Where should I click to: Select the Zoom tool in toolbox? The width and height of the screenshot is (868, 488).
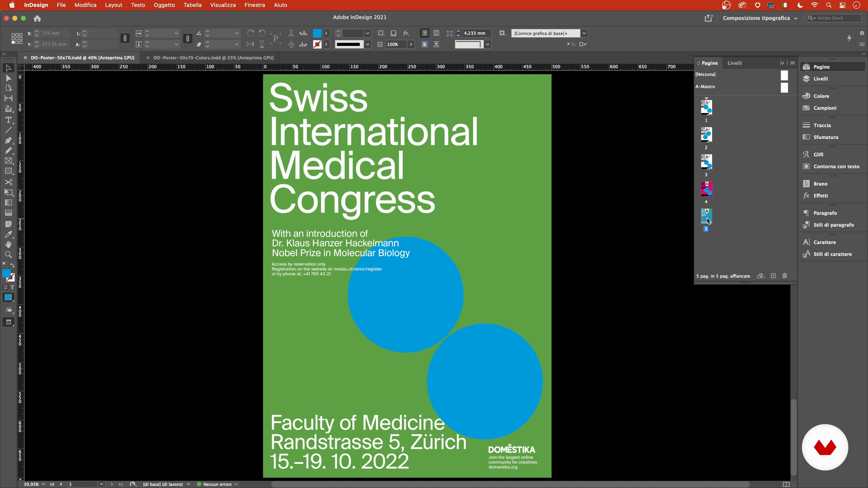click(x=8, y=255)
